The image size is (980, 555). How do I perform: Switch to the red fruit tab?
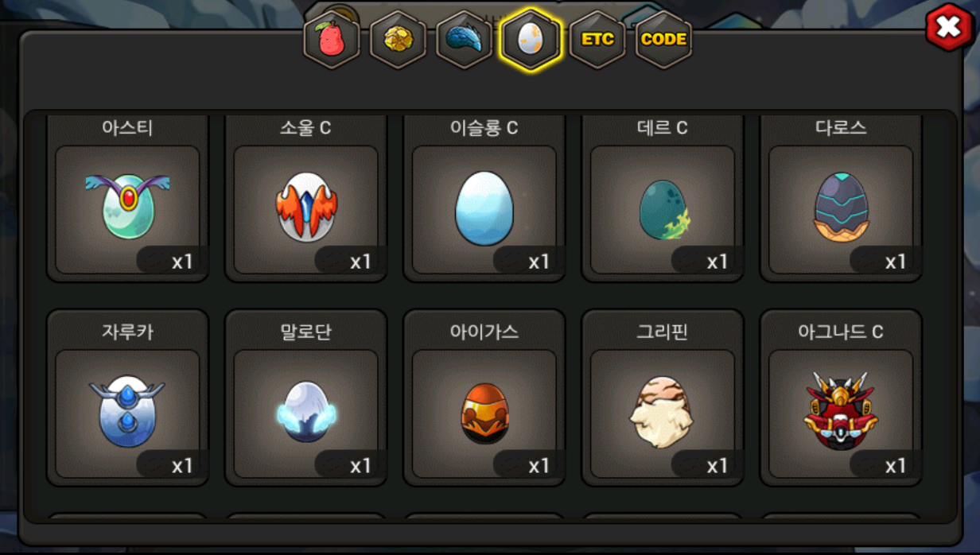[332, 39]
